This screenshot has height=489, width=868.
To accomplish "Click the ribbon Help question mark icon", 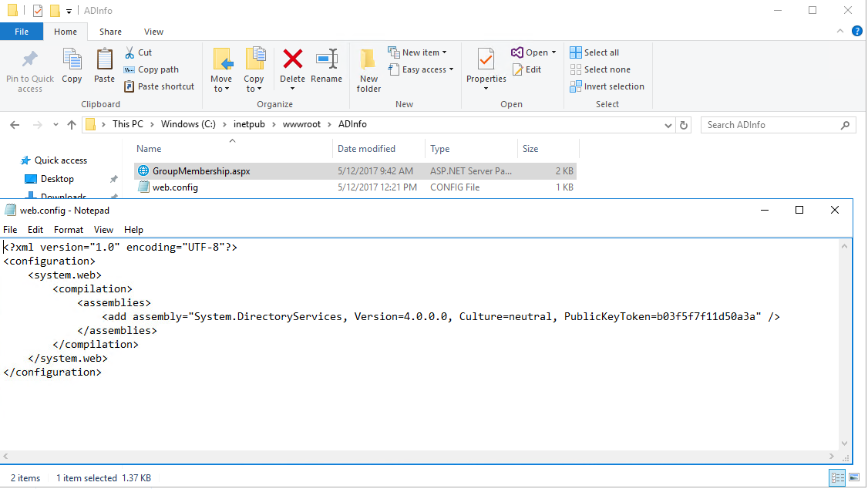I will (856, 32).
